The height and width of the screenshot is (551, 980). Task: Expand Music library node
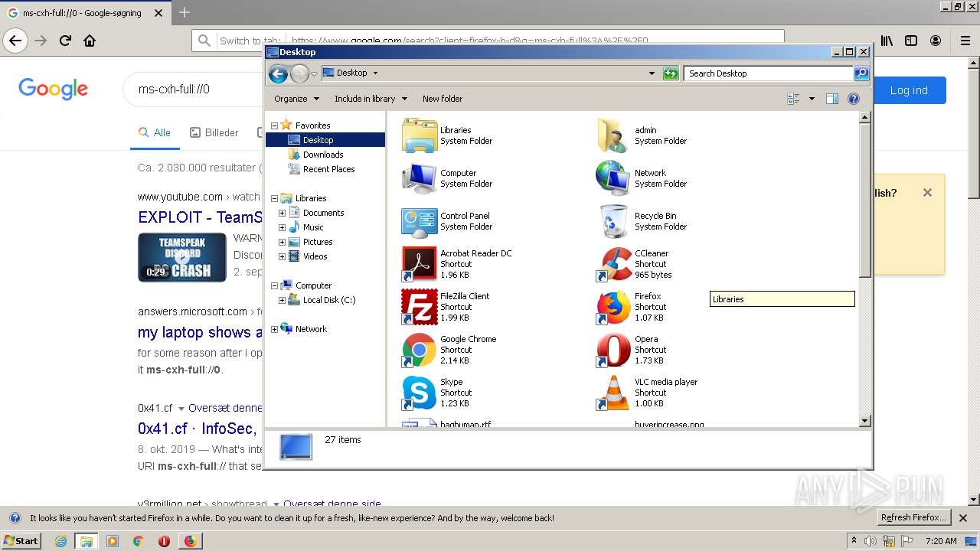click(x=282, y=227)
